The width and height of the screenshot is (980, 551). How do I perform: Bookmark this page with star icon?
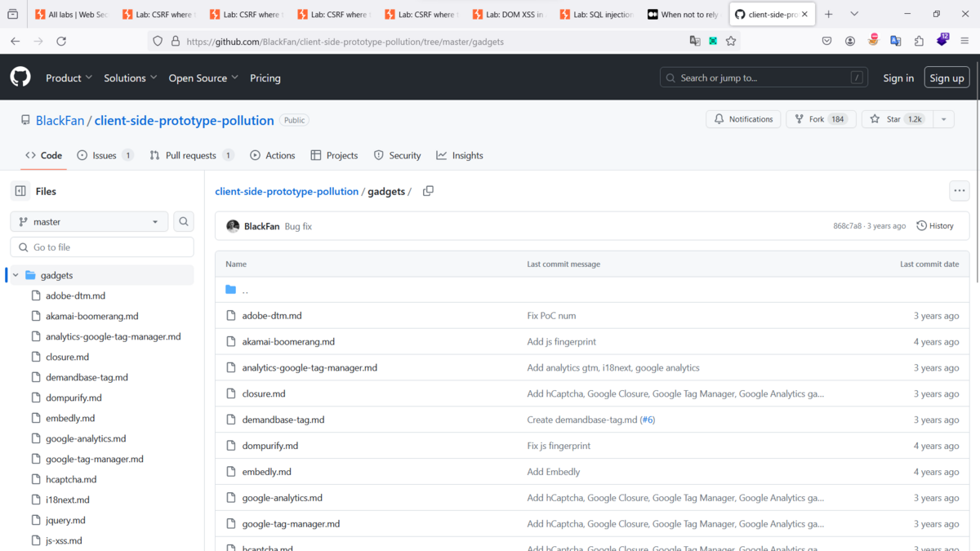[x=731, y=41]
